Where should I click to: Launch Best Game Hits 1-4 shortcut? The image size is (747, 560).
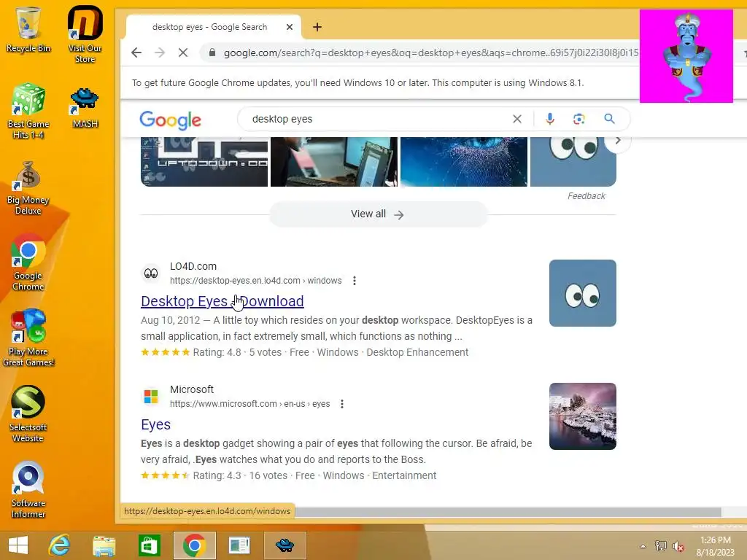28,111
